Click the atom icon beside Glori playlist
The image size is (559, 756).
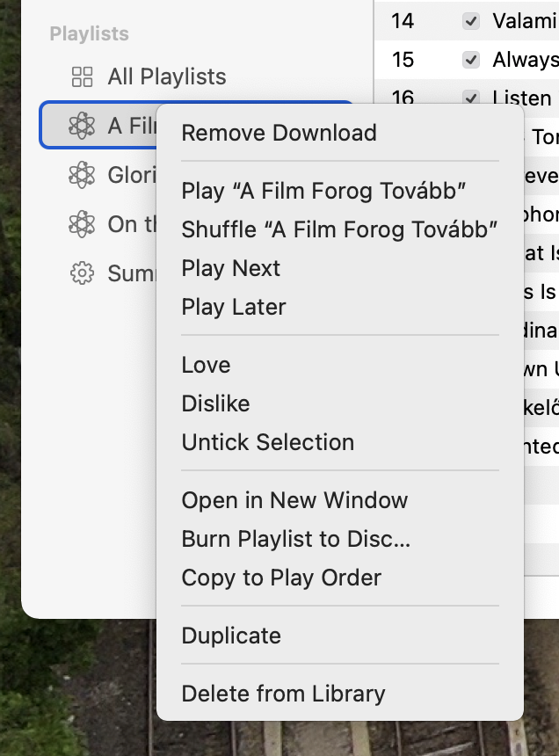coord(82,175)
